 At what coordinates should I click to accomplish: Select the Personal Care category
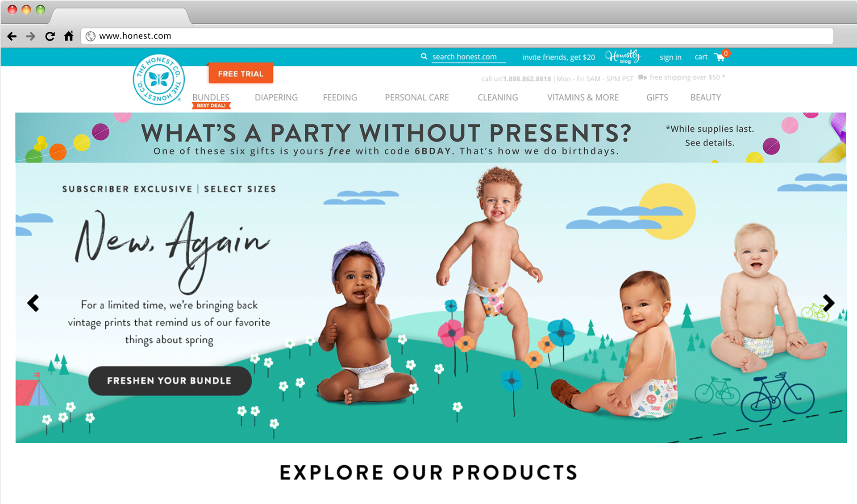pos(417,97)
